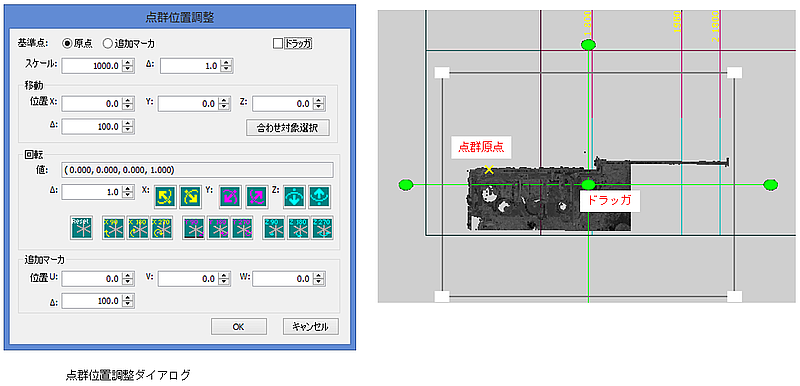
Task: Click the Z rotation icon with up arrow
Action: (320, 196)
